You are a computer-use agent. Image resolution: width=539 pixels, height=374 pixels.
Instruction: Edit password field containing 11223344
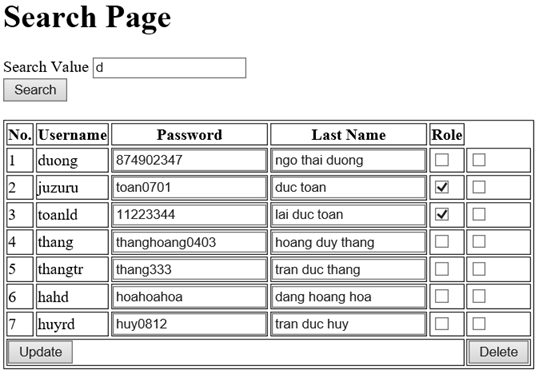(189, 215)
